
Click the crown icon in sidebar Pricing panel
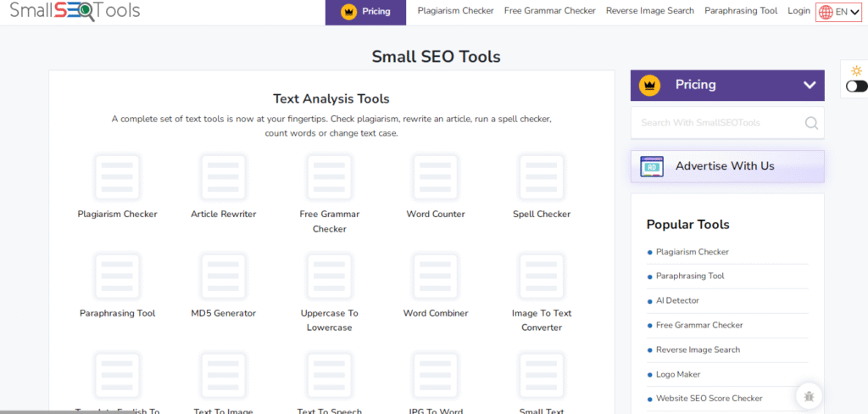point(650,85)
